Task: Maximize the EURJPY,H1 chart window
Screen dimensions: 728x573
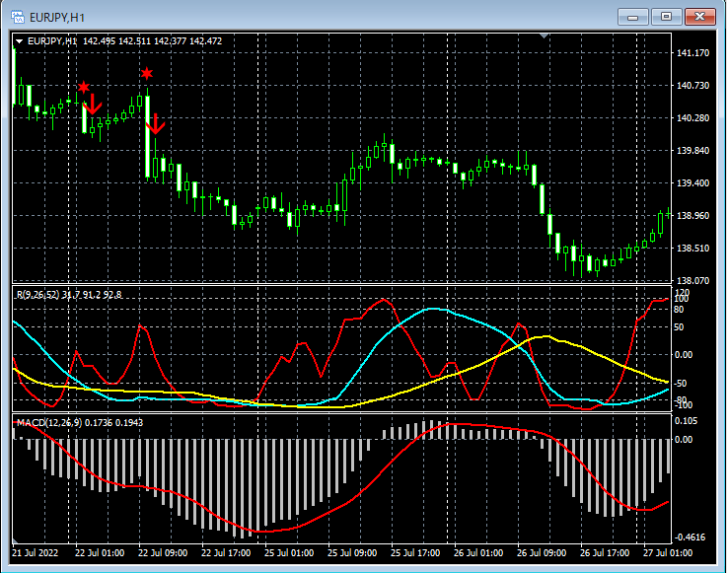Action: coord(667,17)
